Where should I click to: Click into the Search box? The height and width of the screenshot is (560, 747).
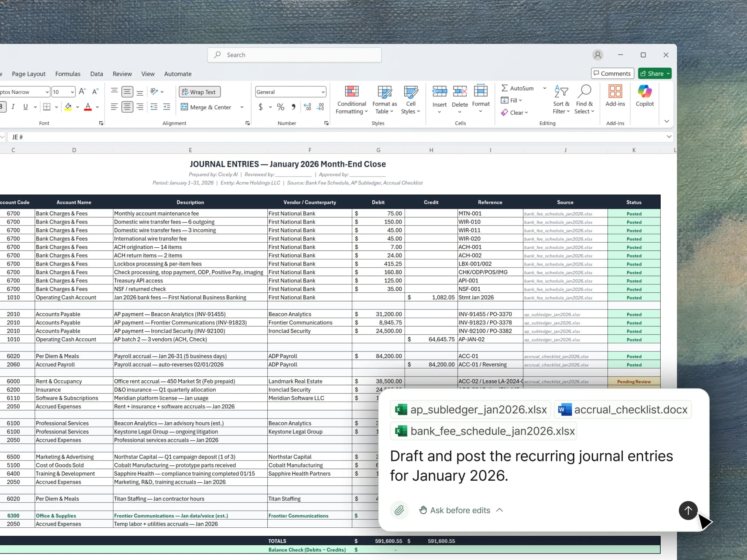pos(295,55)
